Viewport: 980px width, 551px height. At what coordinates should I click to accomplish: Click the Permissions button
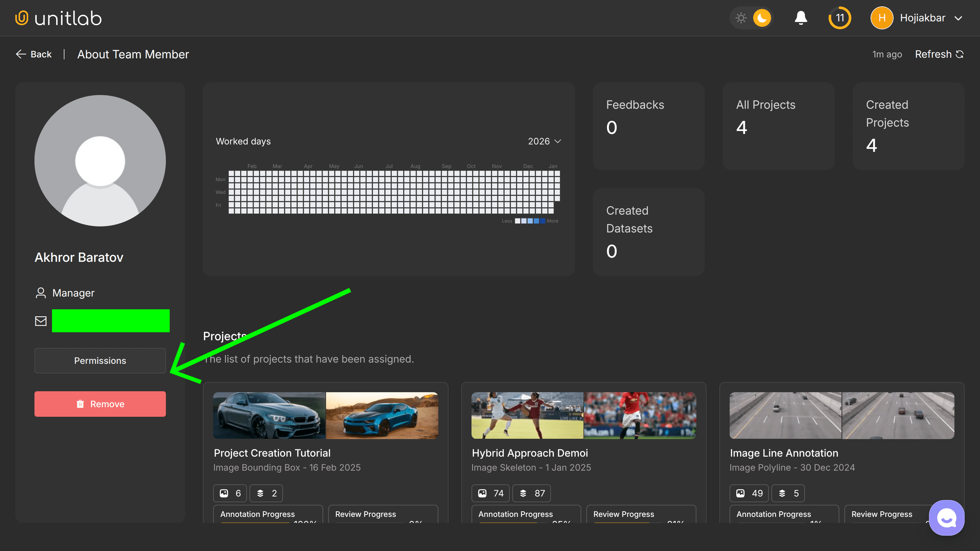100,361
